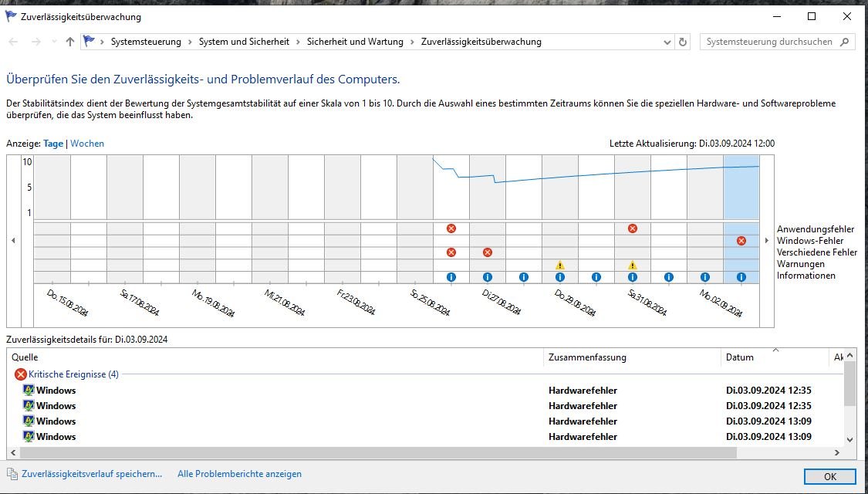Screen dimensions: 868x494
Task: Select the information icon on 28.08.2024
Action: [524, 277]
